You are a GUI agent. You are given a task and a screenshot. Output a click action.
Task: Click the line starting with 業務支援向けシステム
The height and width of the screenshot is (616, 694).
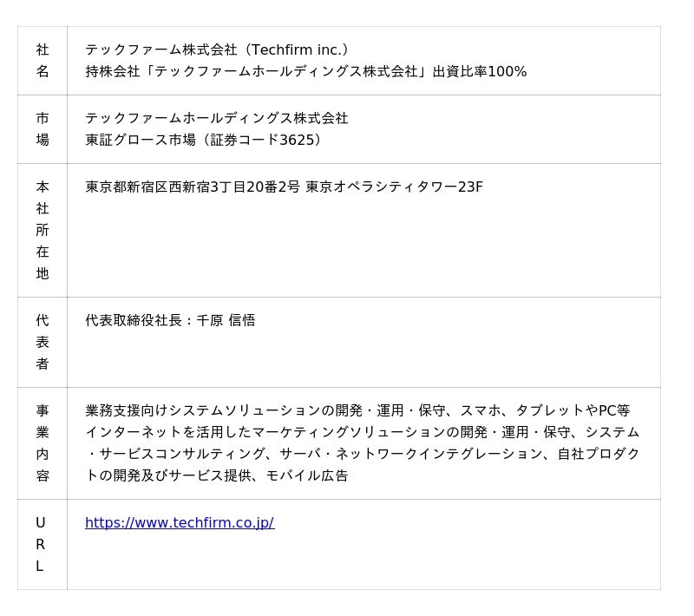[x=357, y=410]
